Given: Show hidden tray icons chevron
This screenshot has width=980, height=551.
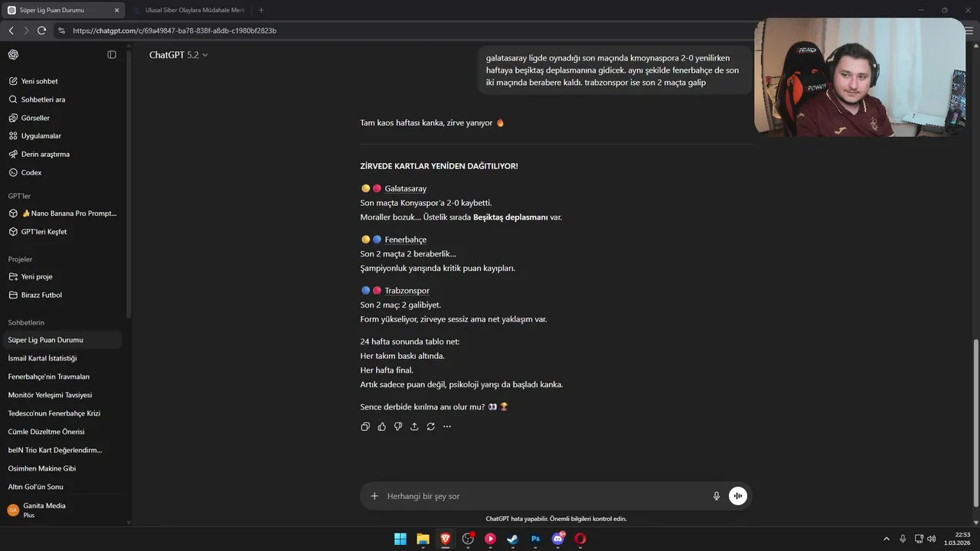Looking at the screenshot, I should tap(887, 539).
